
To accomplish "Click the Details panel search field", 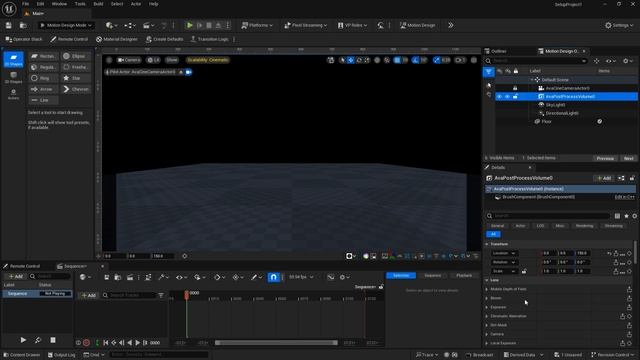I will pyautogui.click(x=548, y=216).
